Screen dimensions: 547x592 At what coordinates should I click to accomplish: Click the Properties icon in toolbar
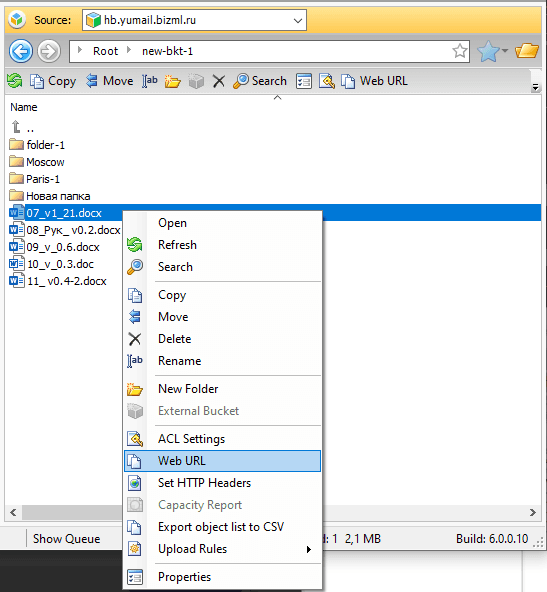[x=304, y=81]
